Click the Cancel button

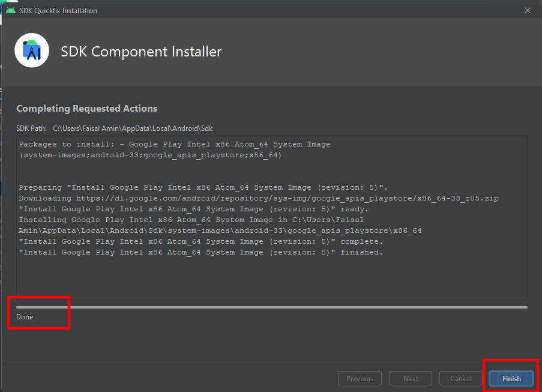461,379
